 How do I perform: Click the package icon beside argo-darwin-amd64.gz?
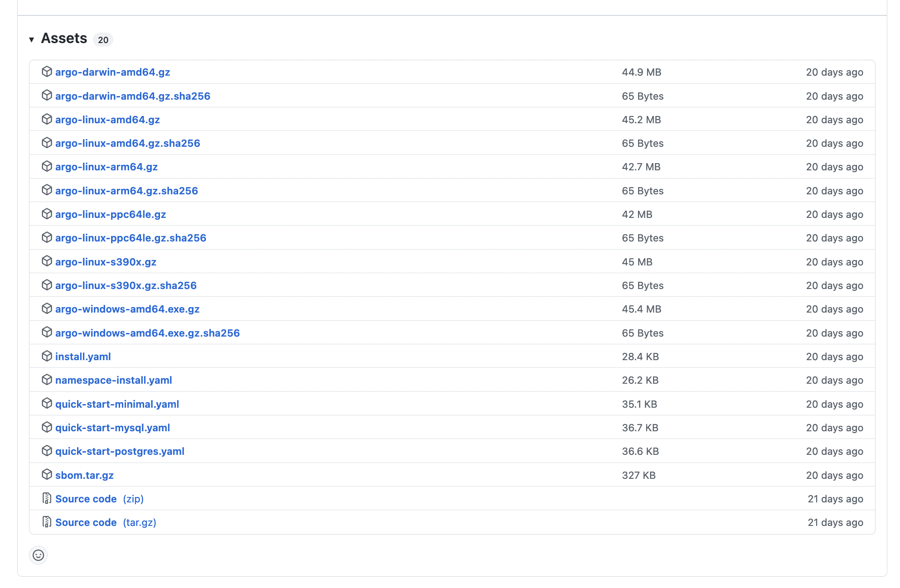point(47,72)
